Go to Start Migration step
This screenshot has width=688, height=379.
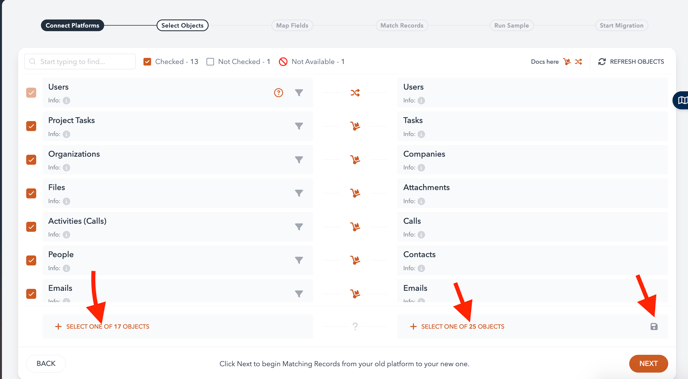point(621,25)
